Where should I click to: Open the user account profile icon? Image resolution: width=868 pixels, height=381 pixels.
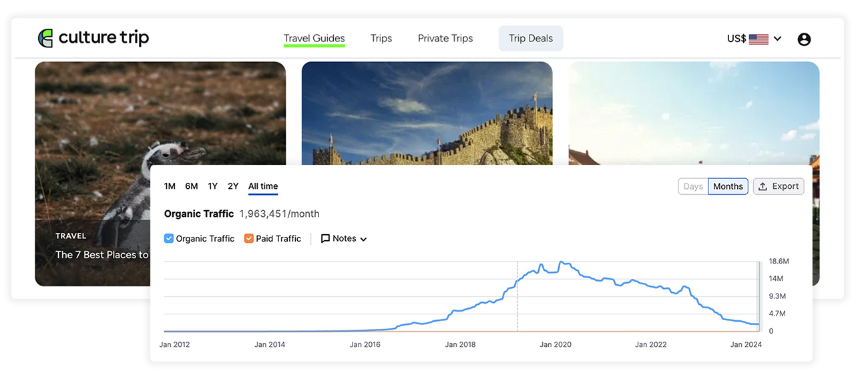[x=804, y=39]
